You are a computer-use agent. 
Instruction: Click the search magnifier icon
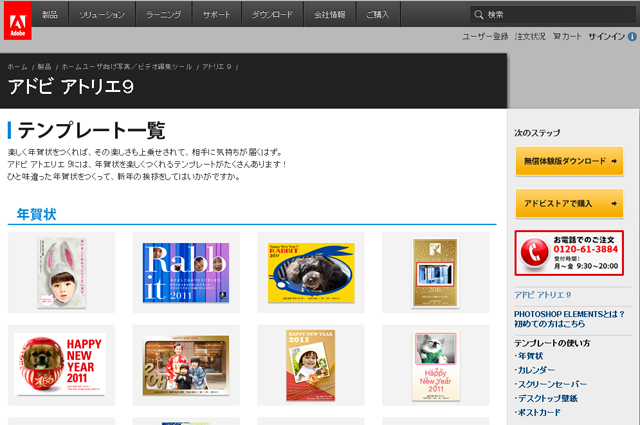pos(478,15)
